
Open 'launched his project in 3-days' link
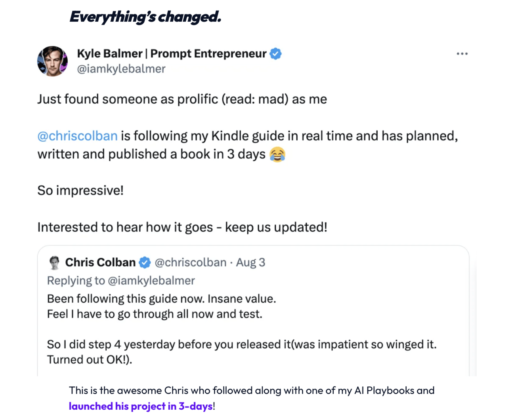(x=141, y=406)
